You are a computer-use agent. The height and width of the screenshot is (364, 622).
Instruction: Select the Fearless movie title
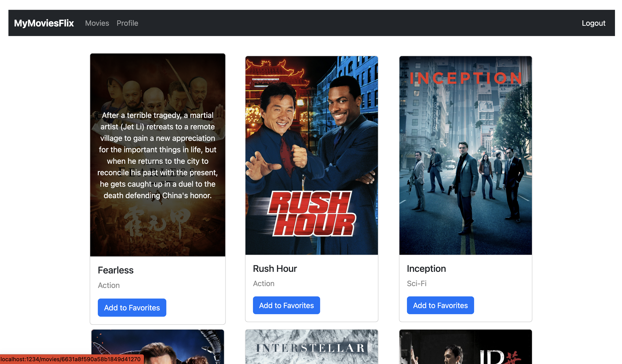[x=116, y=270]
